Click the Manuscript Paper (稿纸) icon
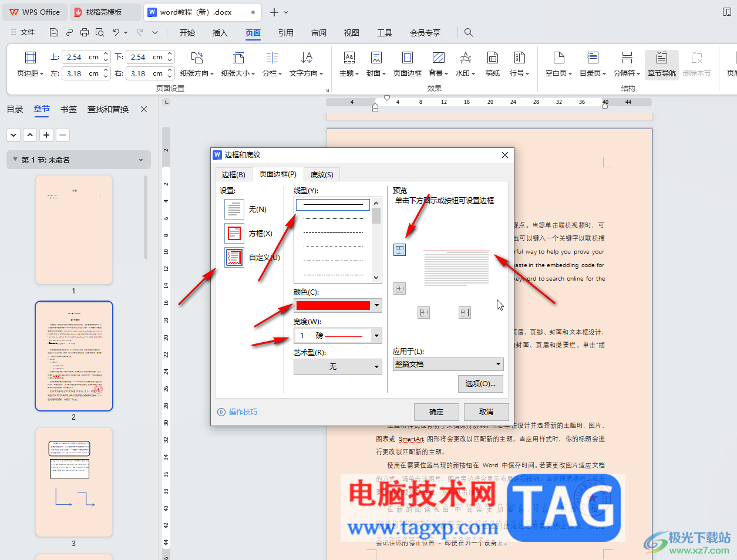 pos(493,58)
